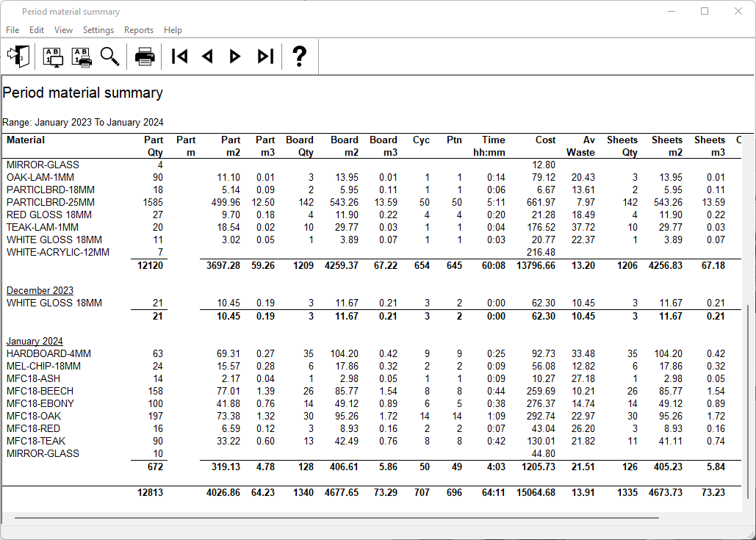Click PARTICLBRD-25MM cost value 661.97
The width and height of the screenshot is (756, 540).
point(541,203)
